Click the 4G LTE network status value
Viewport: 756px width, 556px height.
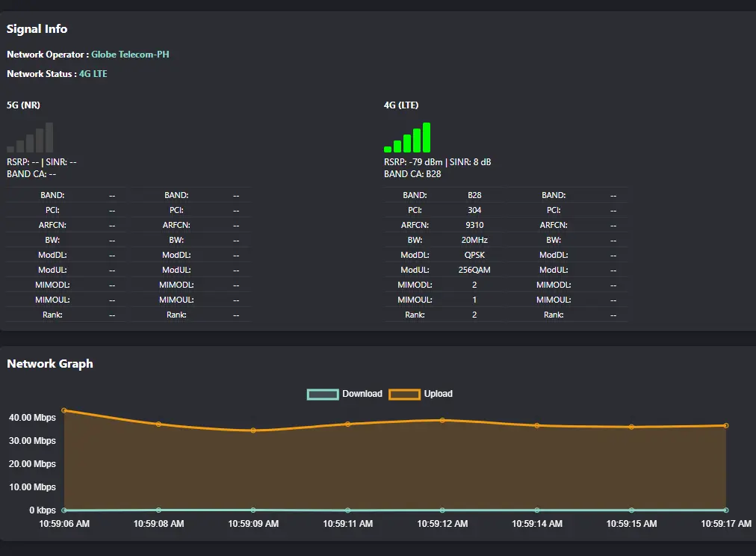coord(93,74)
